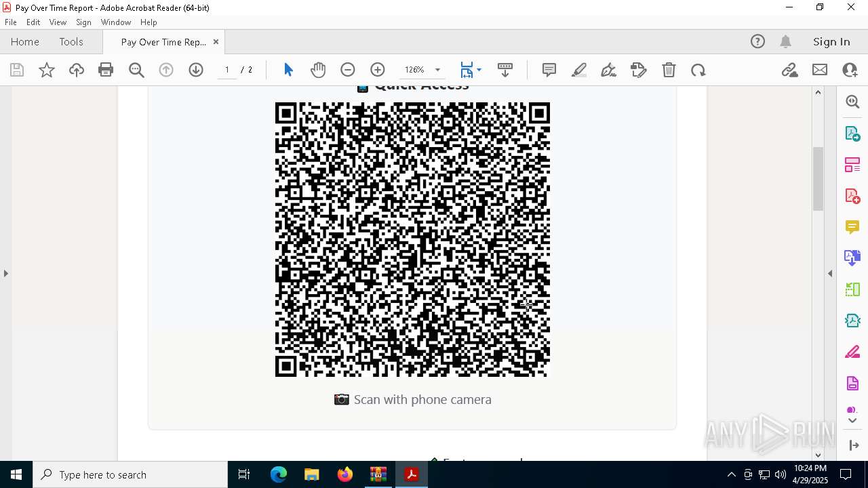Open the help question mark icon
The height and width of the screenshot is (488, 868).
(x=757, y=42)
